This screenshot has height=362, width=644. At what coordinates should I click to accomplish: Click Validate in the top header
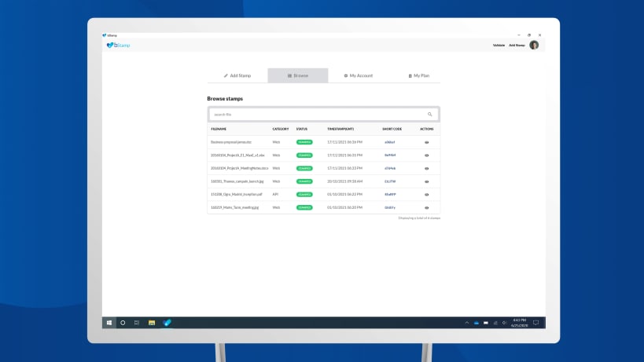[499, 45]
